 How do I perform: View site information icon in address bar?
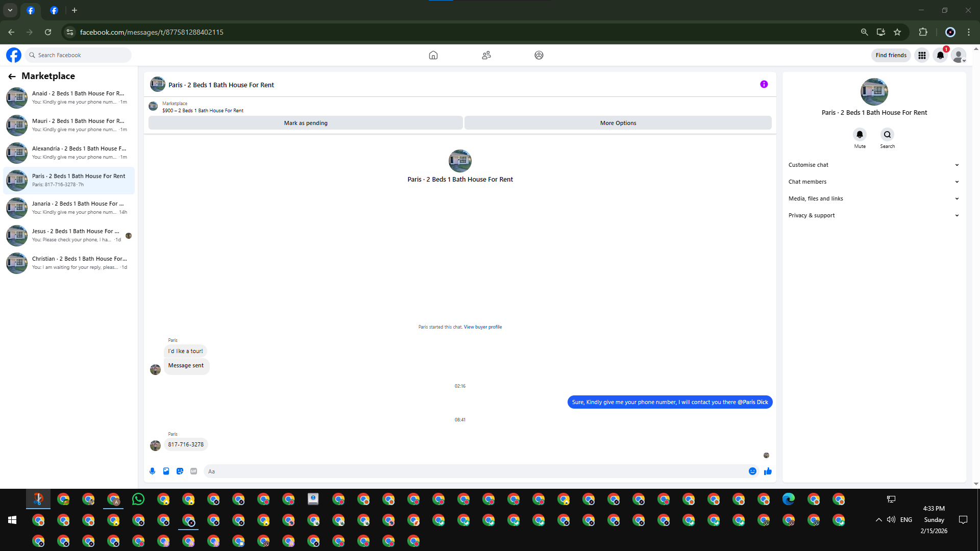point(70,32)
